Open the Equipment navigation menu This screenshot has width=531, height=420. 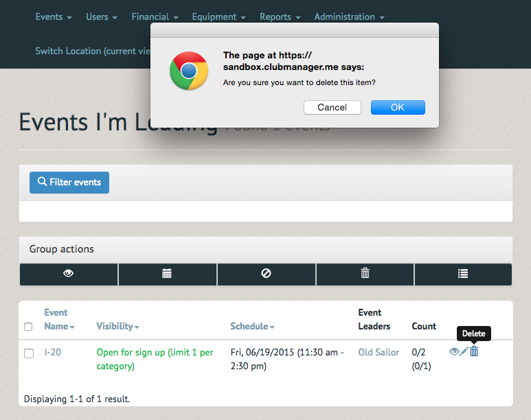point(218,17)
